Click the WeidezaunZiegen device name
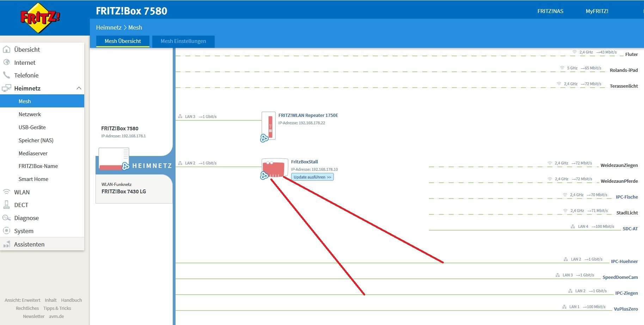Image resolution: width=644 pixels, height=325 pixels. coord(619,165)
